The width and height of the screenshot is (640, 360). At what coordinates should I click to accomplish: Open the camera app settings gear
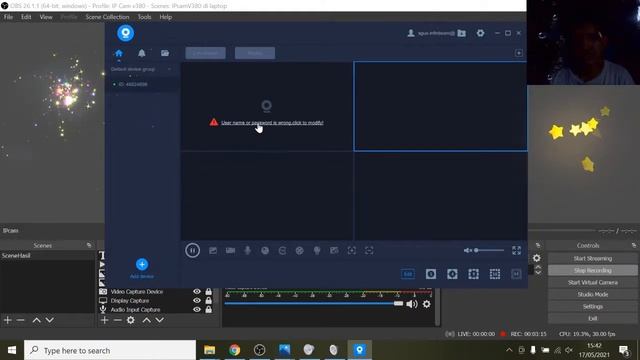[x=480, y=33]
